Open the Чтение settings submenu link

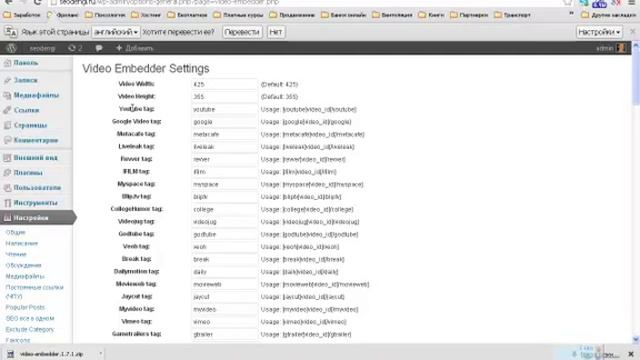point(16,254)
